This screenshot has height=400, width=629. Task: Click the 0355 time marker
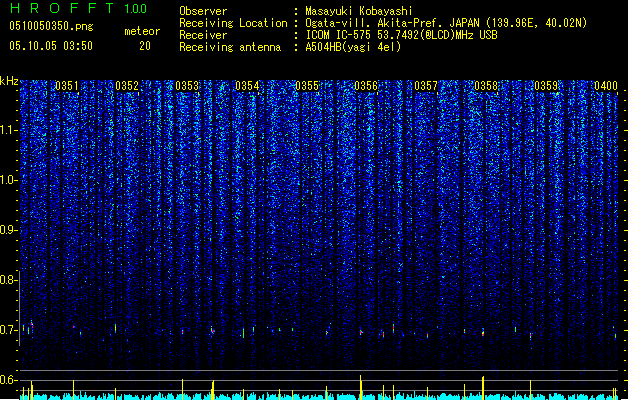307,86
